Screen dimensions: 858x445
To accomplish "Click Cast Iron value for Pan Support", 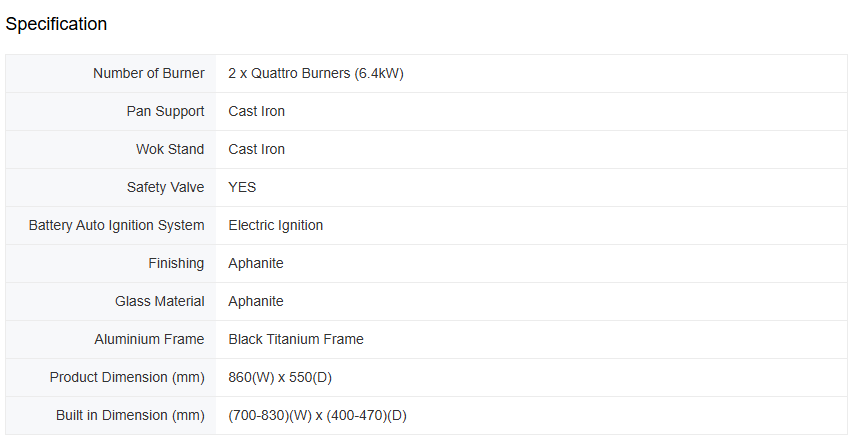I will click(256, 111).
